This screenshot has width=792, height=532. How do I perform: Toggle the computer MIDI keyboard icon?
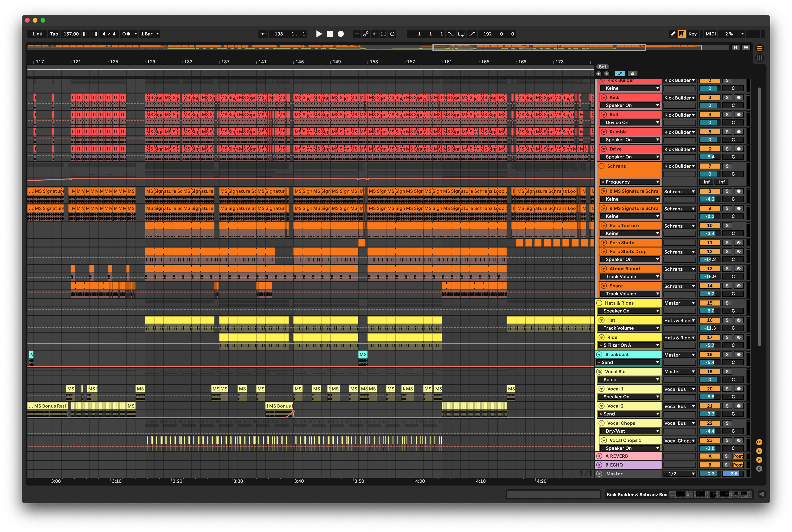click(x=682, y=34)
